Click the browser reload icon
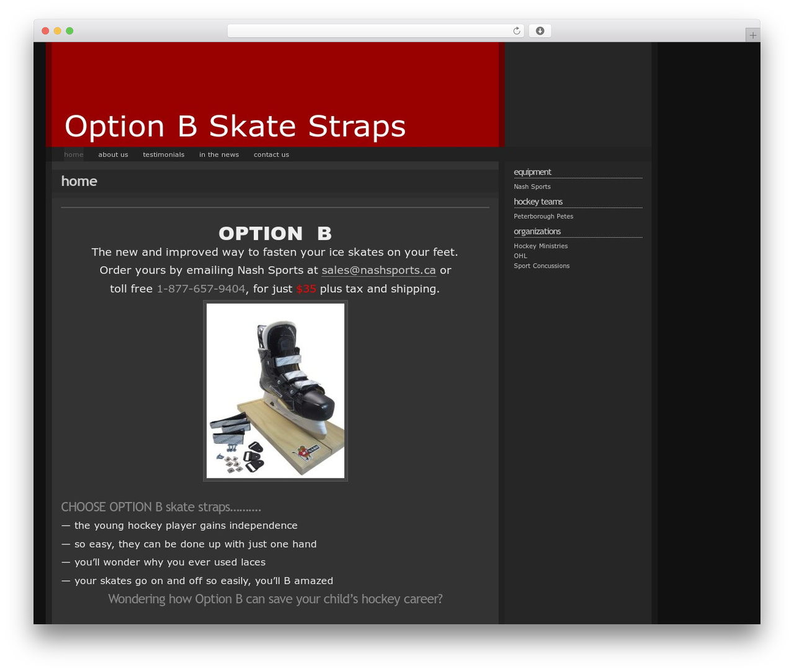Image resolution: width=794 pixels, height=672 pixels. tap(516, 31)
